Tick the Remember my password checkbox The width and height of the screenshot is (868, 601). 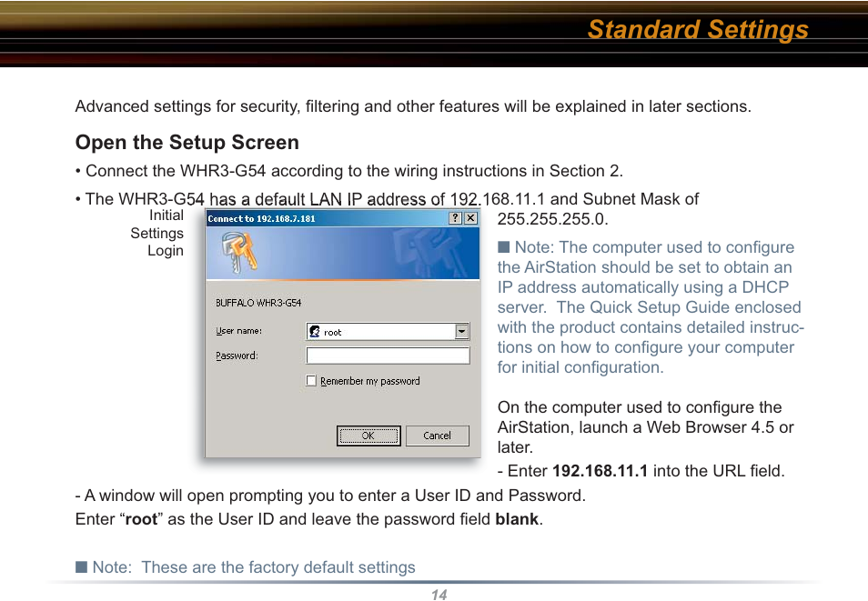point(311,381)
